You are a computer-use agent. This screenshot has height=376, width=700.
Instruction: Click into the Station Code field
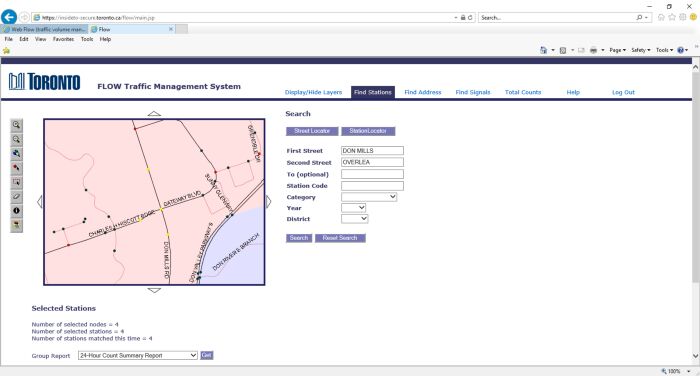372,186
